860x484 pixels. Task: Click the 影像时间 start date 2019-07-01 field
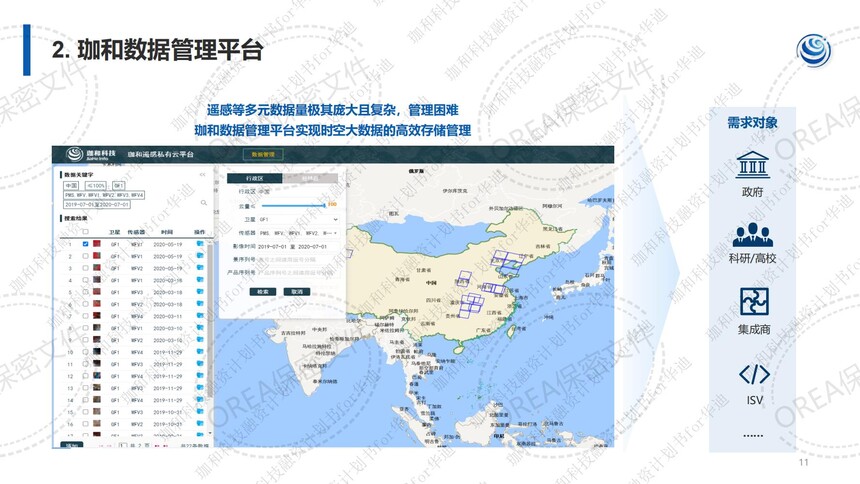pyautogui.click(x=273, y=246)
